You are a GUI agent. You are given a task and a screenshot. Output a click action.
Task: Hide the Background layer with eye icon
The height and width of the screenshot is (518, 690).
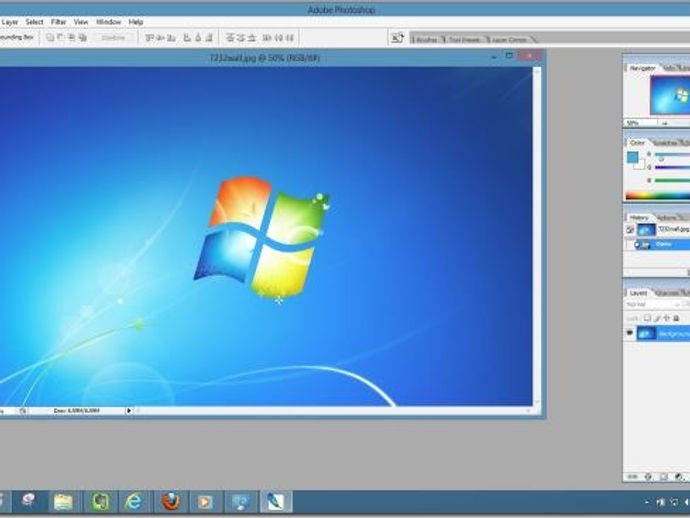(629, 333)
